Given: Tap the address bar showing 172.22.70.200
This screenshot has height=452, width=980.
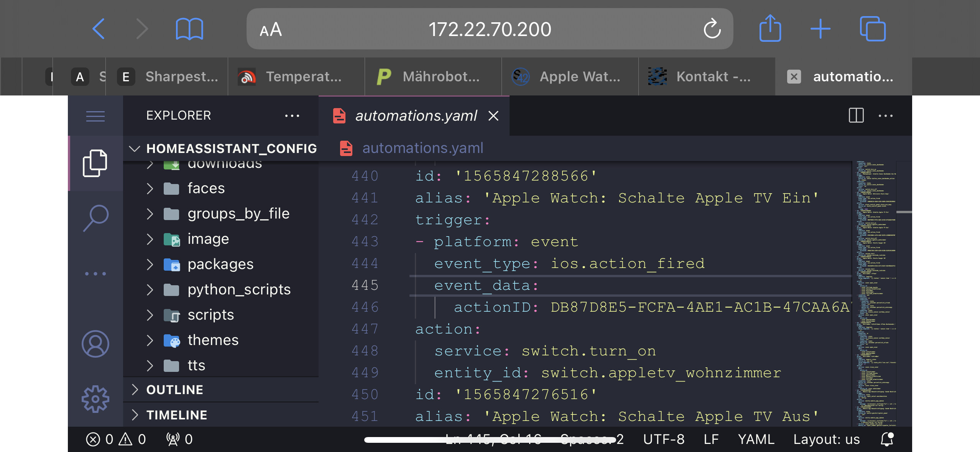Looking at the screenshot, I should 490,29.
